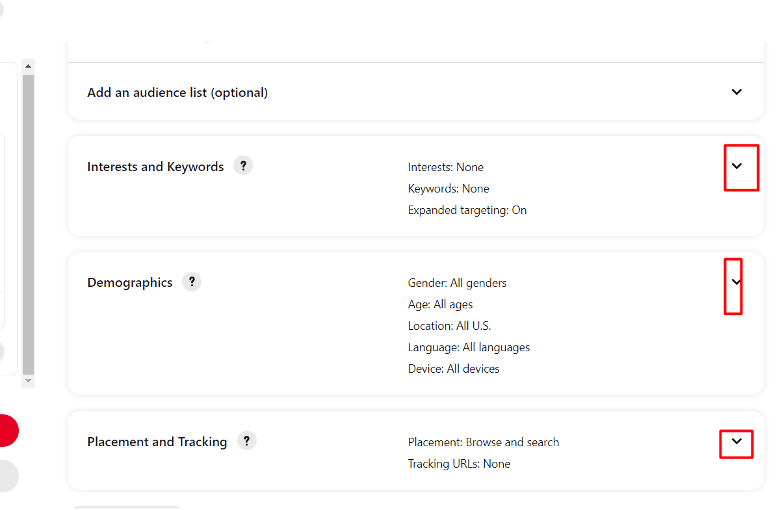The width and height of the screenshot is (780, 510).
Task: Click the Expanded targeting: On text
Action: click(x=467, y=210)
